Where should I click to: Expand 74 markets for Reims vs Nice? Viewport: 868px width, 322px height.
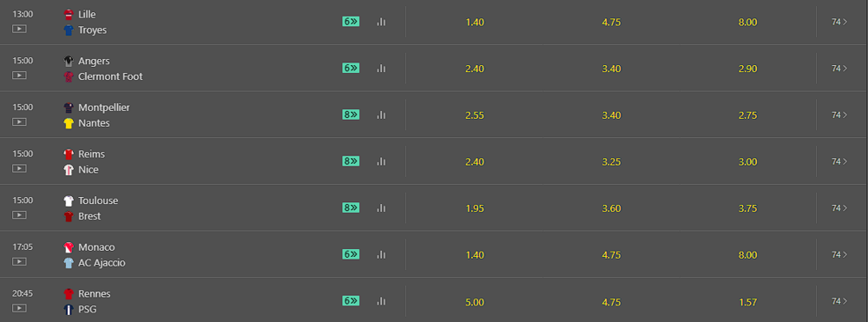coord(839,161)
